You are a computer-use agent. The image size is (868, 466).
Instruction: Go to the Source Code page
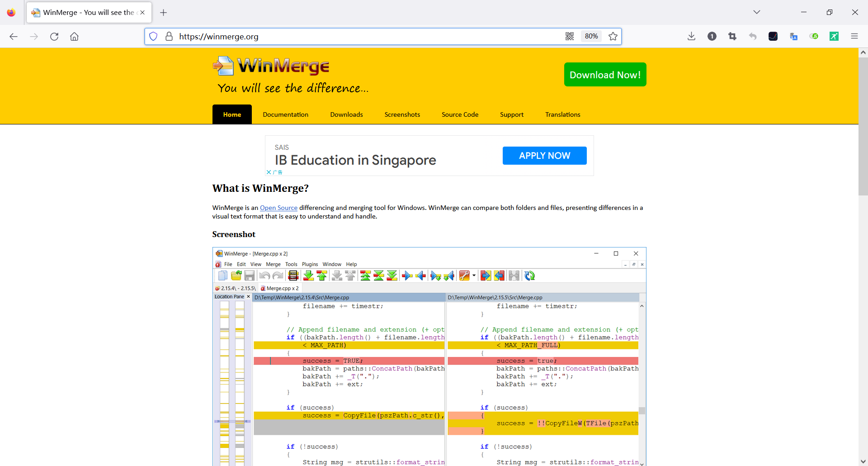point(460,114)
